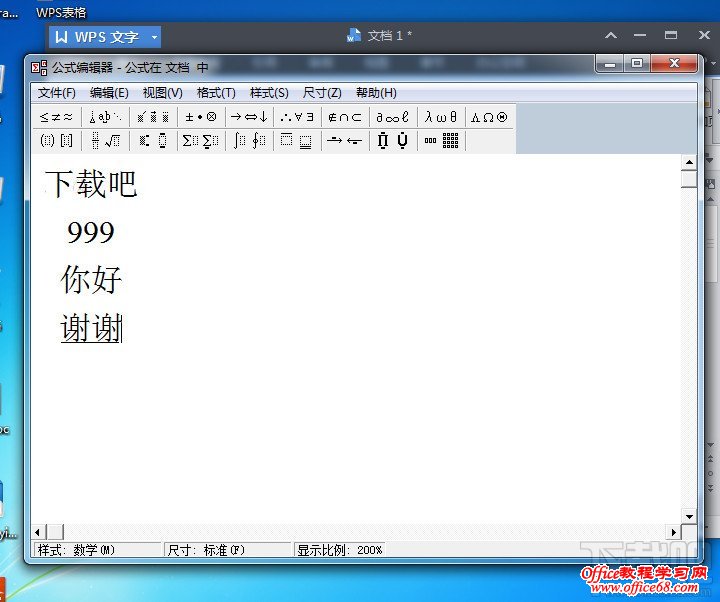Open the 样式(S) menu

pyautogui.click(x=269, y=93)
